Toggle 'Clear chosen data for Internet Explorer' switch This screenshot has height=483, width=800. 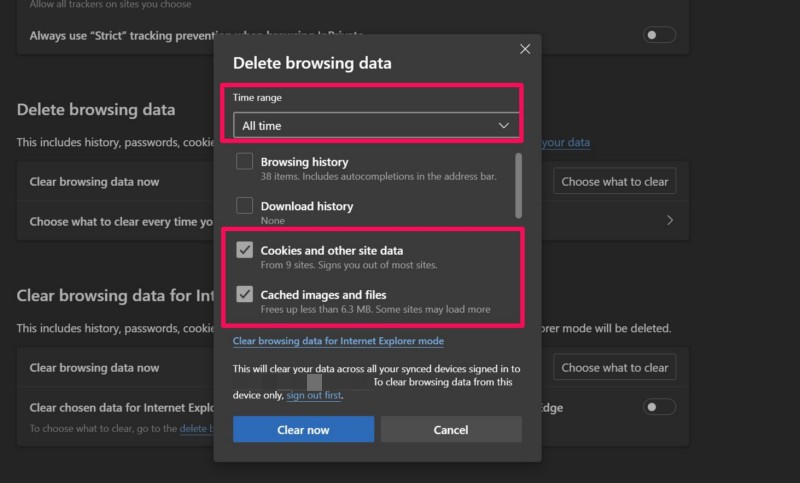[659, 407]
